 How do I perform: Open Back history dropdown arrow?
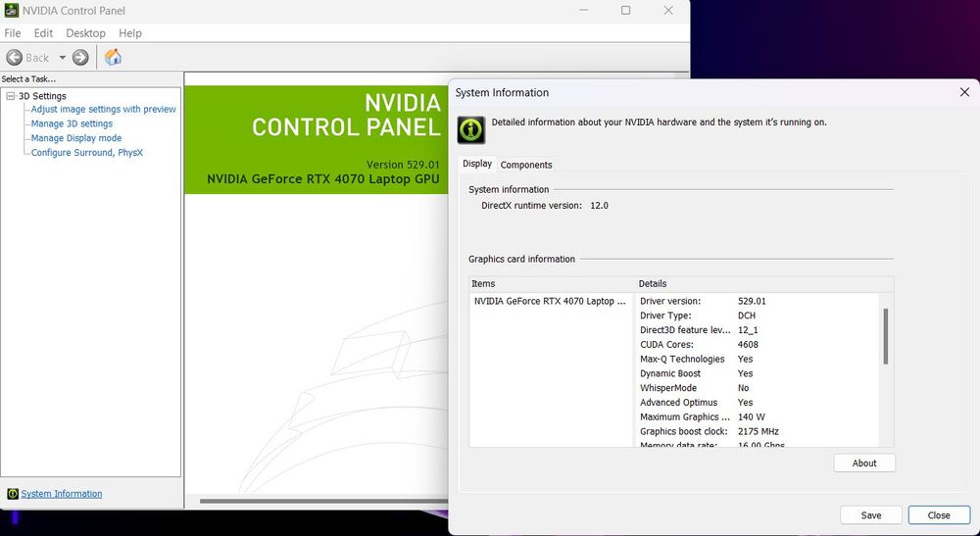pyautogui.click(x=63, y=58)
